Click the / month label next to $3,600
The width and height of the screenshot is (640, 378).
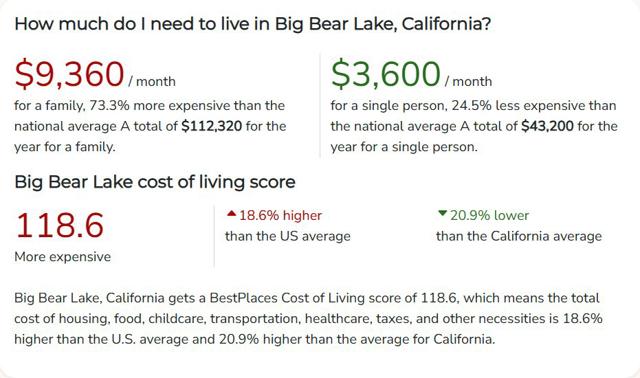(469, 81)
